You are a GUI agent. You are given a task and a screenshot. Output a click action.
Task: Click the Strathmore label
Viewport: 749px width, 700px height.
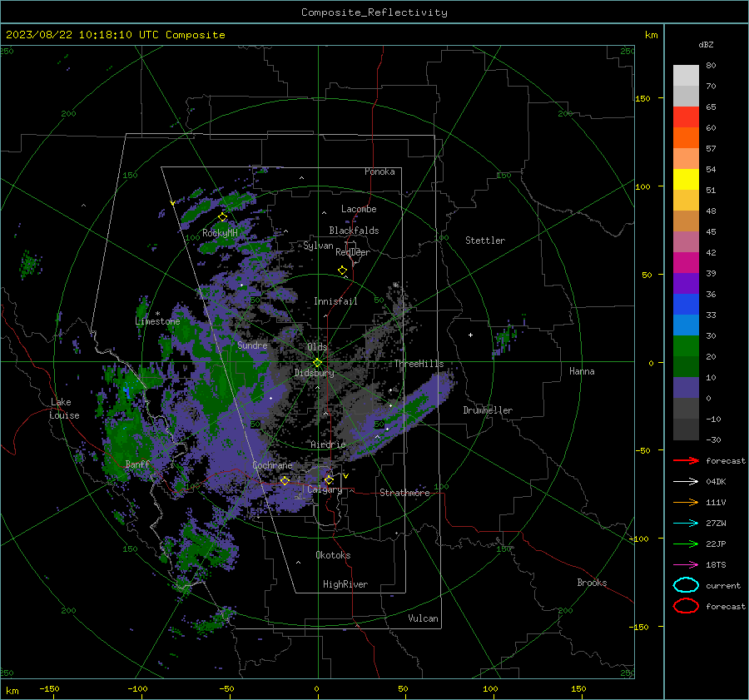[404, 493]
